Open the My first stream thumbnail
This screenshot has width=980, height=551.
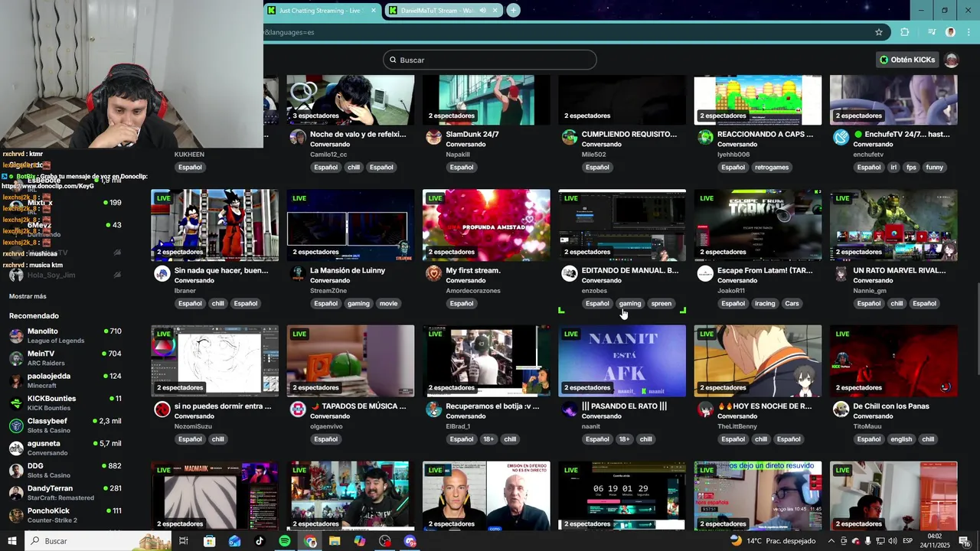486,225
